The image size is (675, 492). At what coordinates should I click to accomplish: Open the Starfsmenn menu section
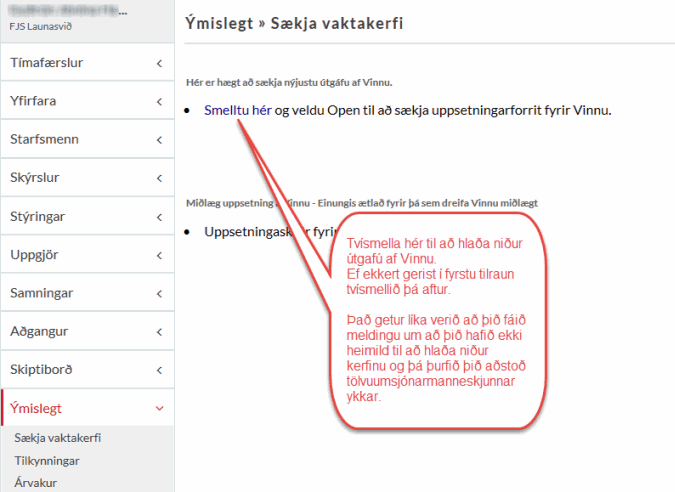[x=88, y=139]
